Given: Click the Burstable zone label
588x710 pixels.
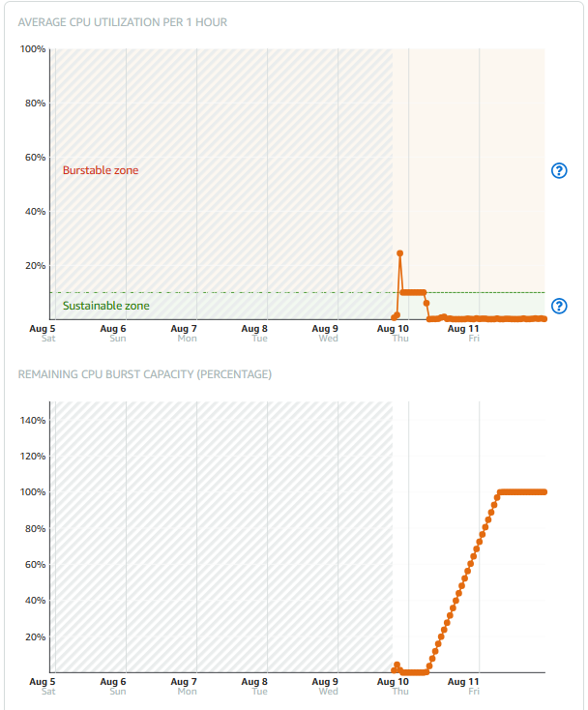Looking at the screenshot, I should pos(101,170).
